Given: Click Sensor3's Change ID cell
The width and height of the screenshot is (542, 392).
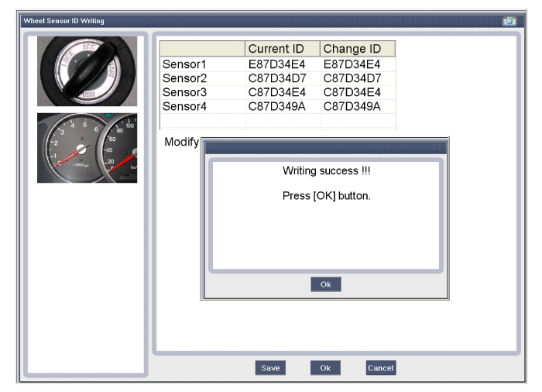Looking at the screenshot, I should tap(357, 92).
